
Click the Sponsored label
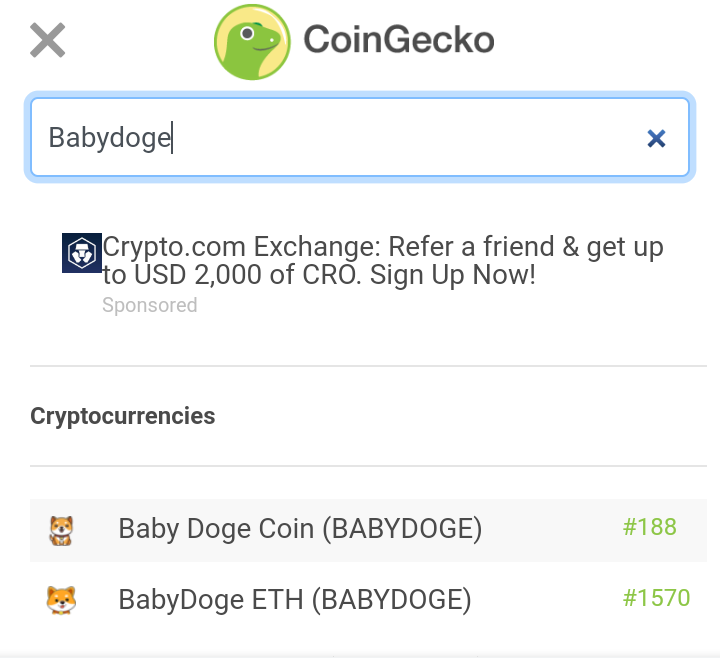pyautogui.click(x=150, y=305)
